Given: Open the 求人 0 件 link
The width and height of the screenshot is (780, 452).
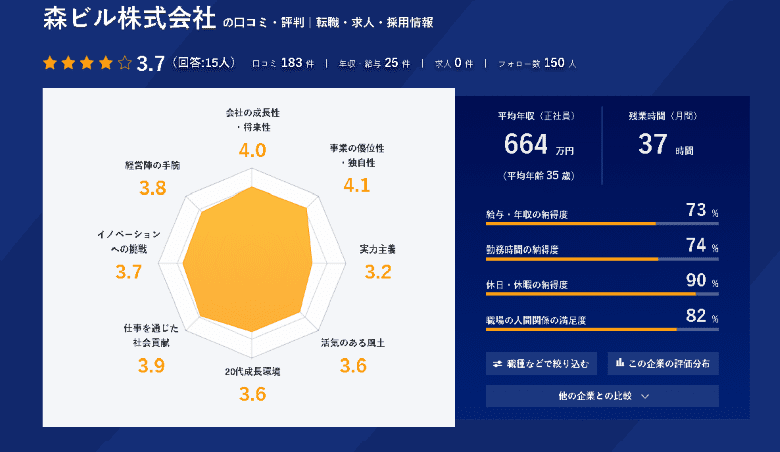Looking at the screenshot, I should click(x=454, y=63).
